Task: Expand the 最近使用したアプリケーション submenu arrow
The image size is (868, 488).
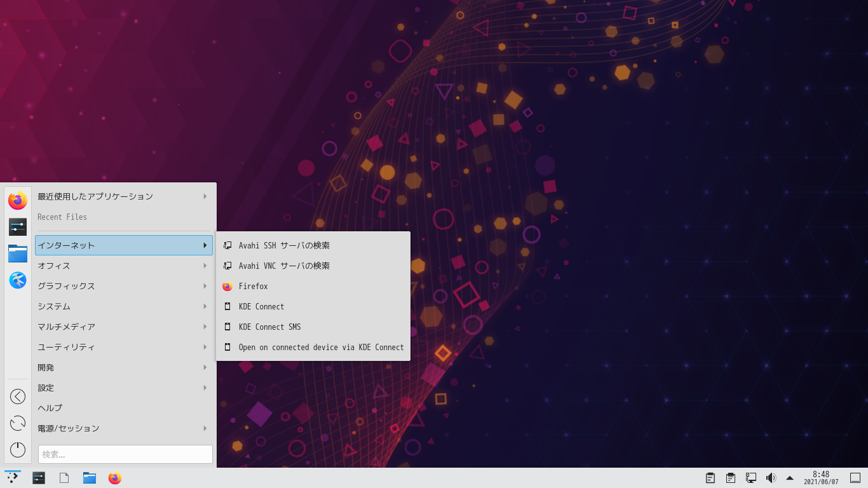Action: click(x=205, y=196)
